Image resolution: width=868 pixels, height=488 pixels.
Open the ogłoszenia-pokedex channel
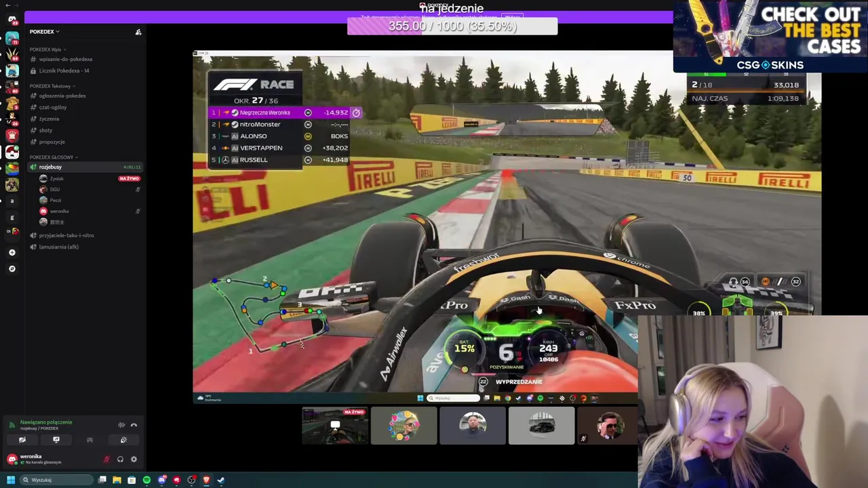(x=85, y=96)
